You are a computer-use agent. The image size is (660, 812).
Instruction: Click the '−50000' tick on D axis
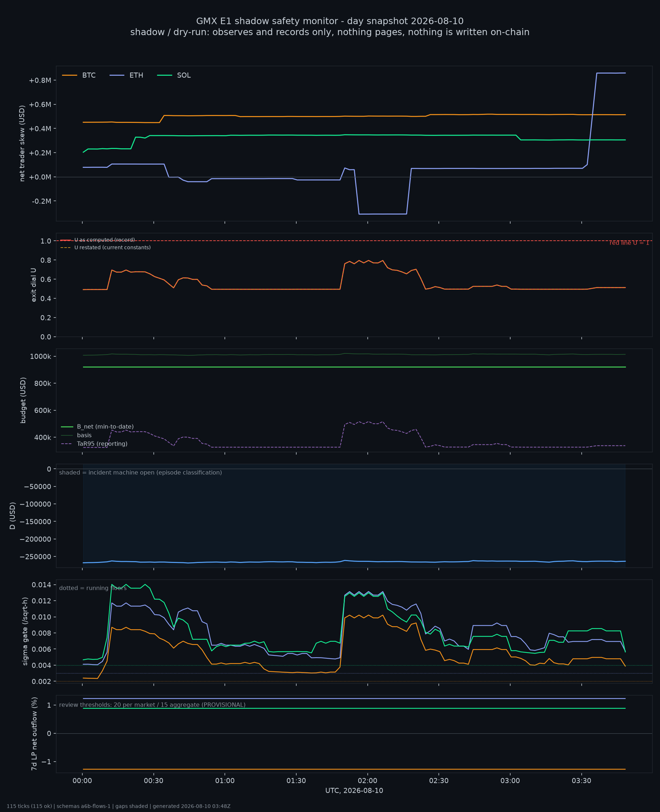coord(37,487)
